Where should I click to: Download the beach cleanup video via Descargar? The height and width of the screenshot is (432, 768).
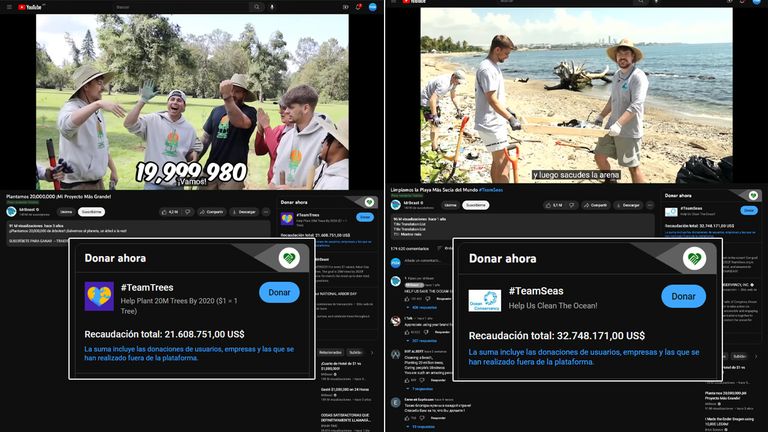[628, 205]
